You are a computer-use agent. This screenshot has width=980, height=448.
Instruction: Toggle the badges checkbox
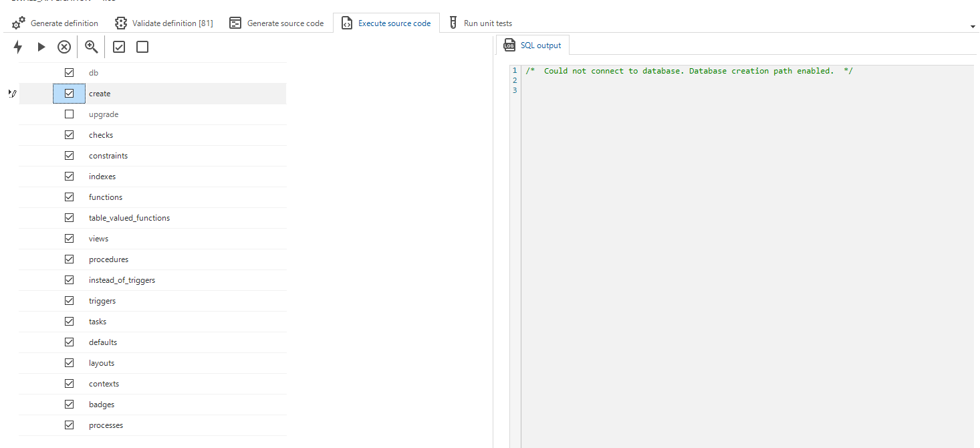coord(69,405)
